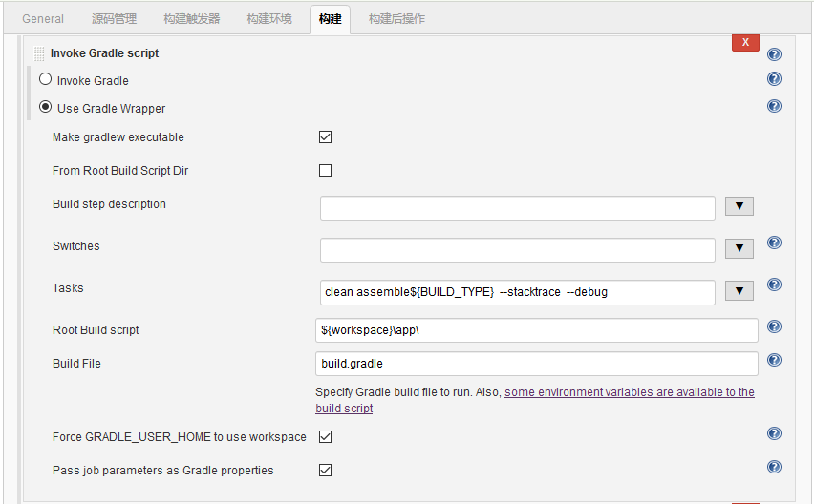Viewport: 814px width, 504px height.
Task: Click into the Switches input field
Action: pos(518,250)
